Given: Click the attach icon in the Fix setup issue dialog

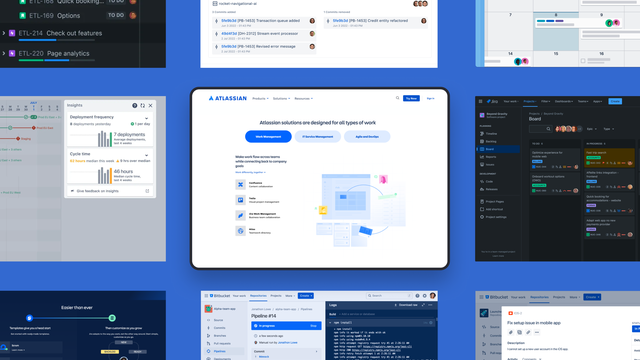Looking at the screenshot, I should pos(511,333).
